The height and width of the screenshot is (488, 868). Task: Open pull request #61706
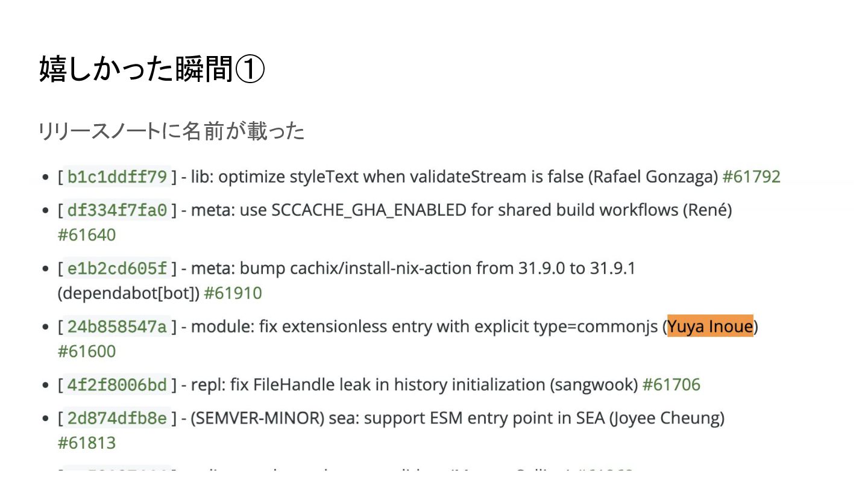coord(671,384)
